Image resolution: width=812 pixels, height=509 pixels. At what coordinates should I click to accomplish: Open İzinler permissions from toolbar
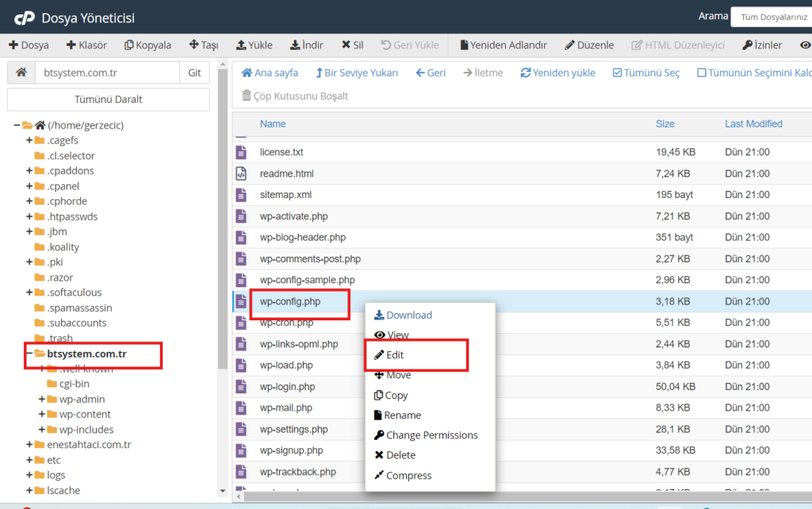point(762,45)
